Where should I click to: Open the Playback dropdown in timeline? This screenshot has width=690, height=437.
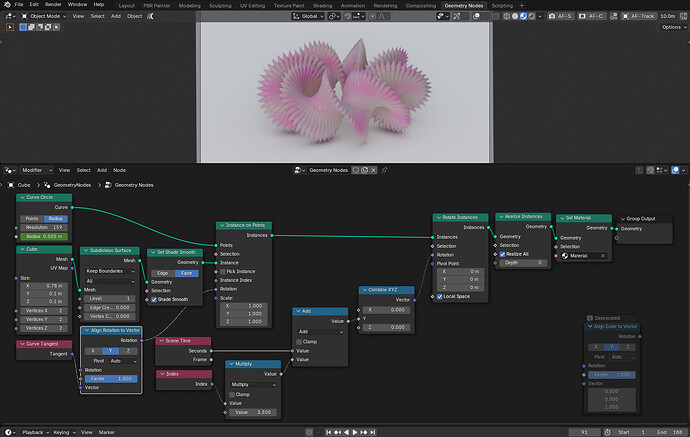point(35,432)
